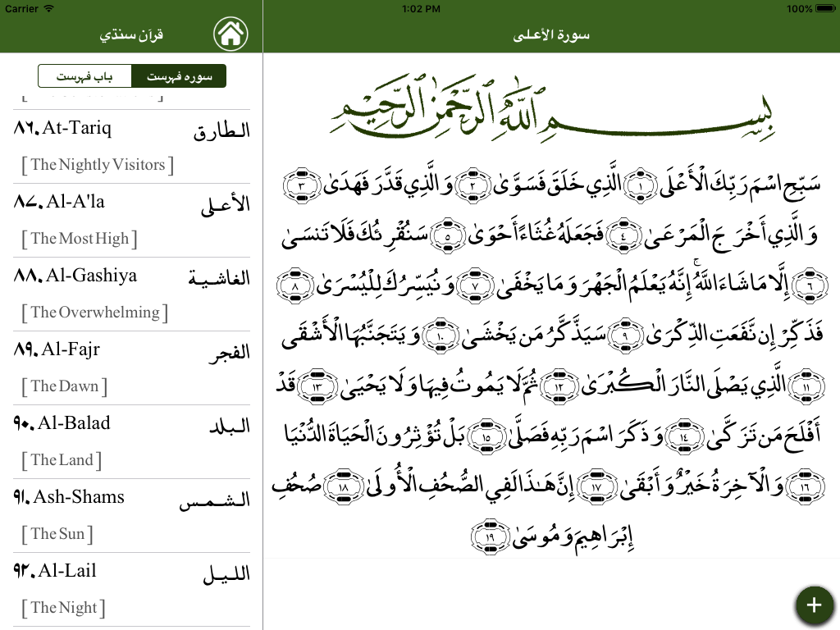Tap the Arabic name الفجر

coord(230,353)
